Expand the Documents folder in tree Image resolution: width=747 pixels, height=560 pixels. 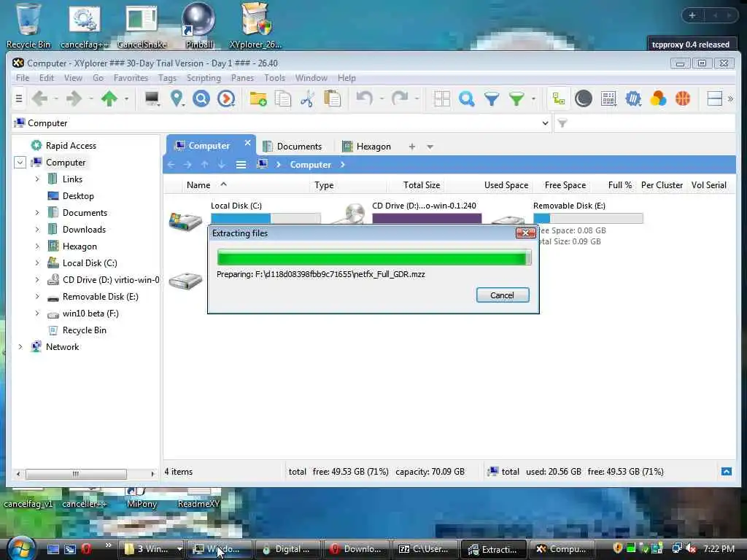(x=37, y=213)
